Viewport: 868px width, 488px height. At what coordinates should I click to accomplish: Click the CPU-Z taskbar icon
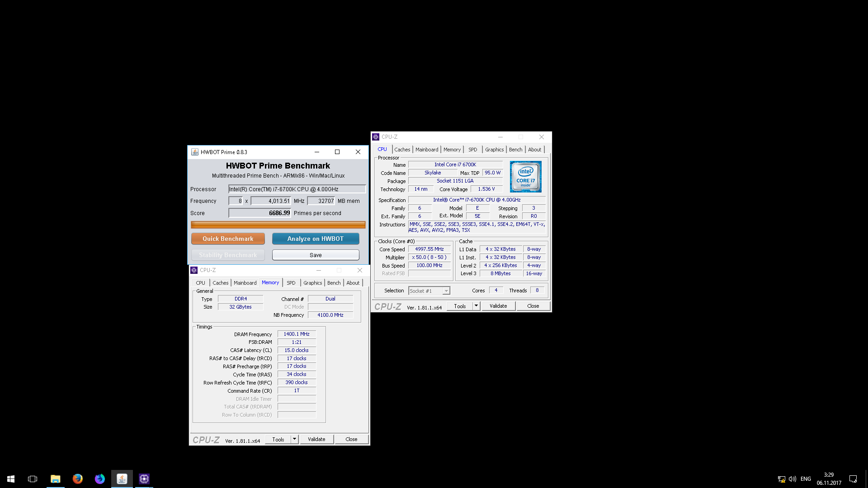pyautogui.click(x=144, y=479)
